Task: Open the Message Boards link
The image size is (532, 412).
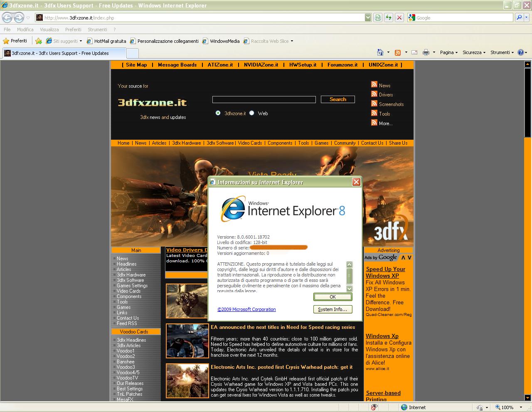Action: [x=177, y=65]
